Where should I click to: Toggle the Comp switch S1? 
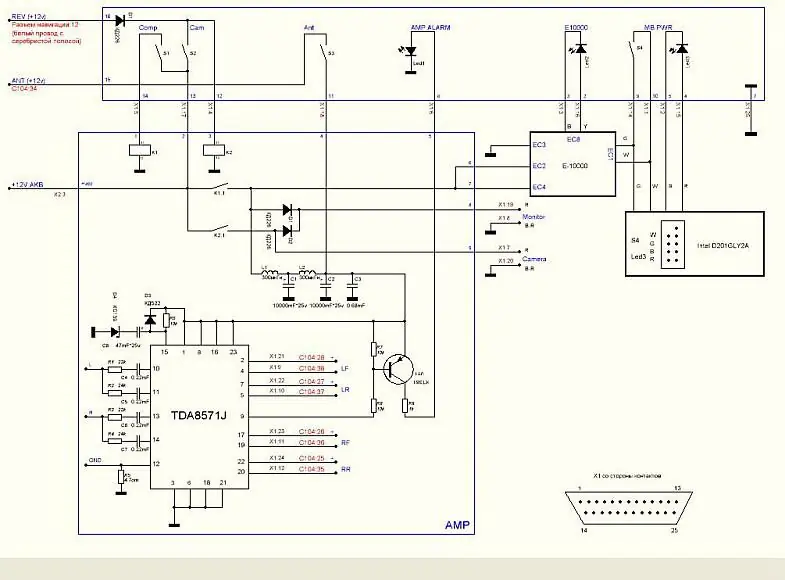159,54
